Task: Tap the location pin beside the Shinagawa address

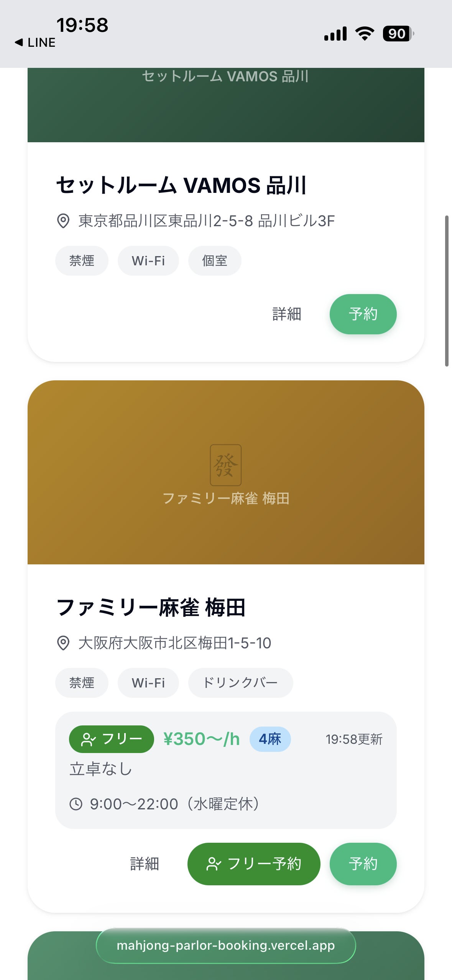Action: point(63,221)
